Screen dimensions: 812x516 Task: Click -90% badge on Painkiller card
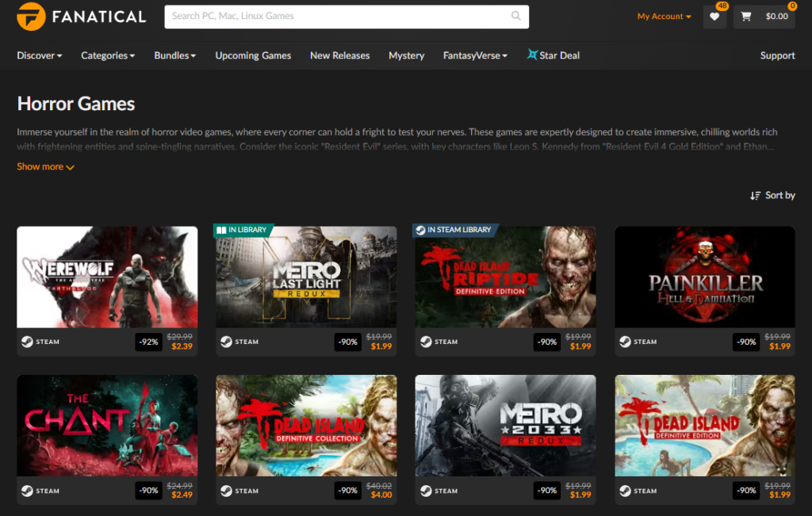(746, 342)
